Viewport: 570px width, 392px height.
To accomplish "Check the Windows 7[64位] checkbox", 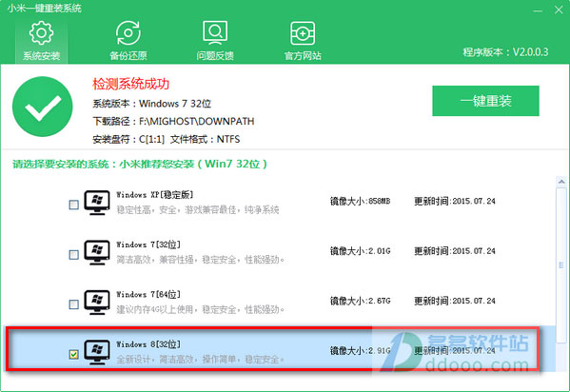I will pos(74,304).
